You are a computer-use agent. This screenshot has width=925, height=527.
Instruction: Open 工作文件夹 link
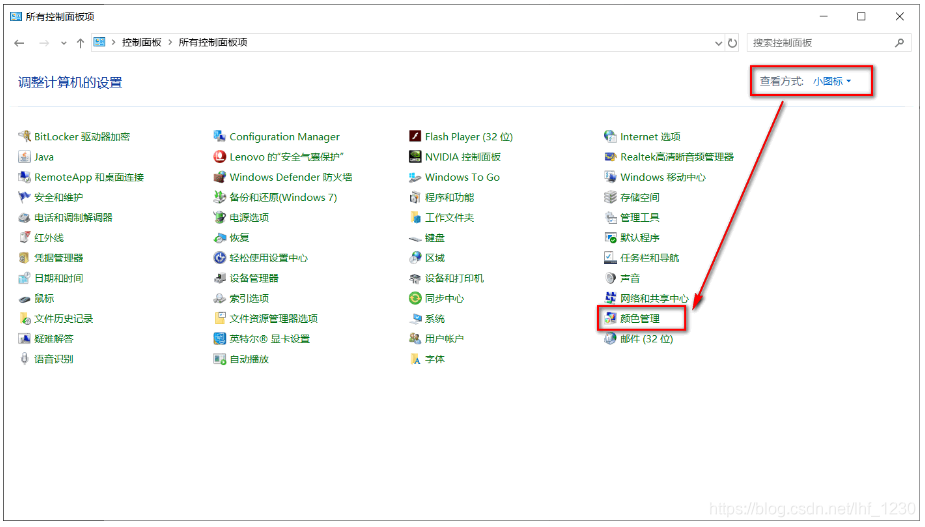pyautogui.click(x=450, y=218)
